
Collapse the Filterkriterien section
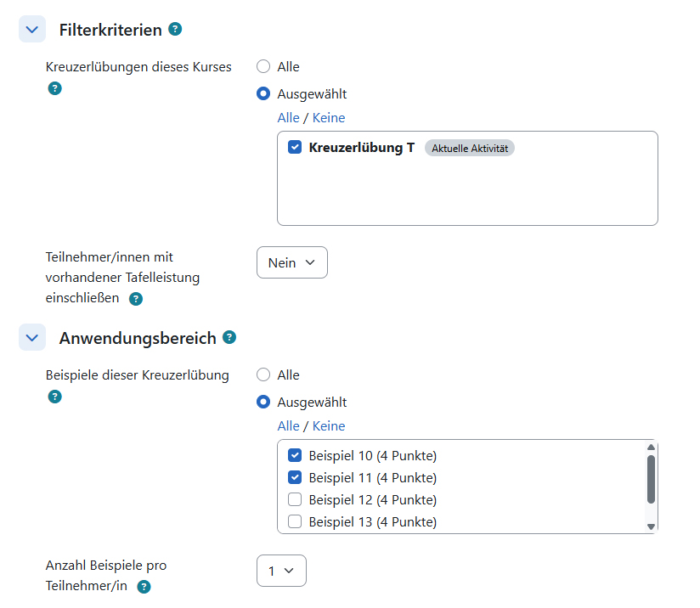coord(32,29)
